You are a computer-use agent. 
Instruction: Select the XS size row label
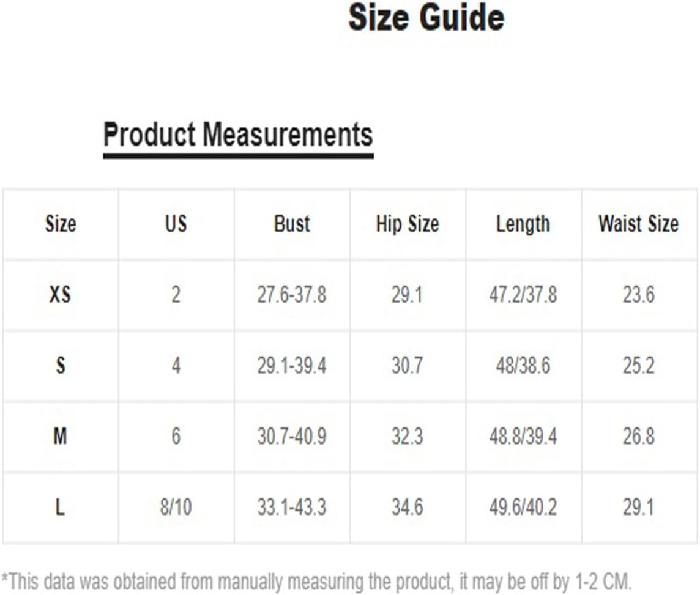click(x=60, y=294)
